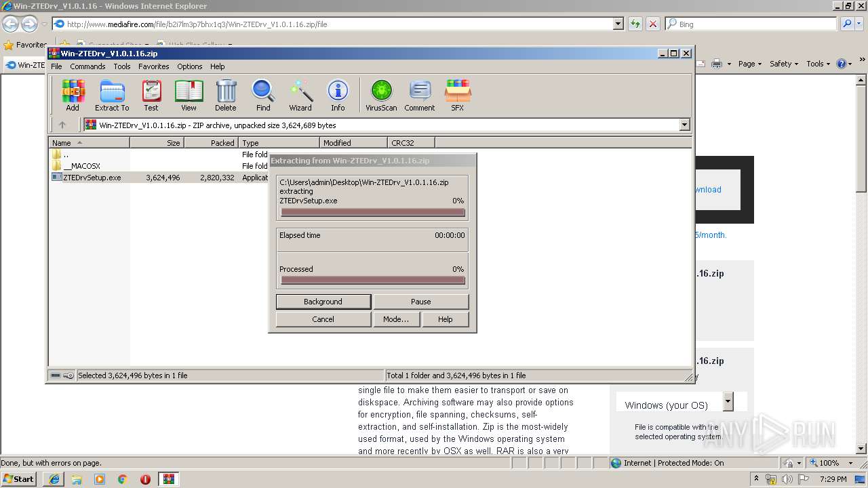This screenshot has height=488, width=868.
Task: Click the Start button
Action: tap(19, 479)
